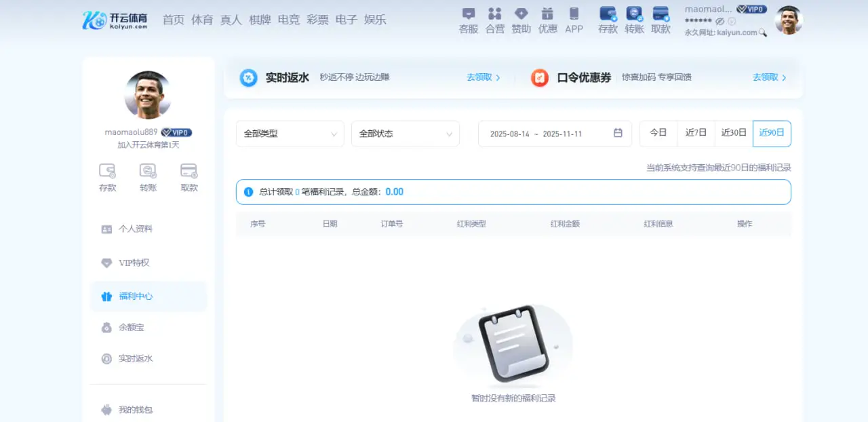Click 去领取 link for 口令优惠券
Image resolution: width=868 pixels, height=422 pixels.
coord(770,77)
